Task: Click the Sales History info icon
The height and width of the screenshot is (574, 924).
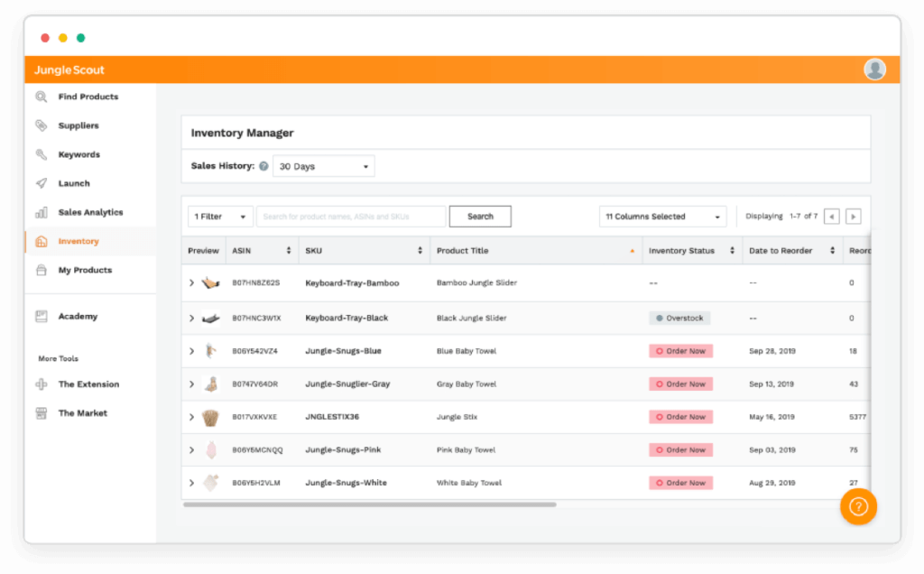Action: tap(264, 166)
